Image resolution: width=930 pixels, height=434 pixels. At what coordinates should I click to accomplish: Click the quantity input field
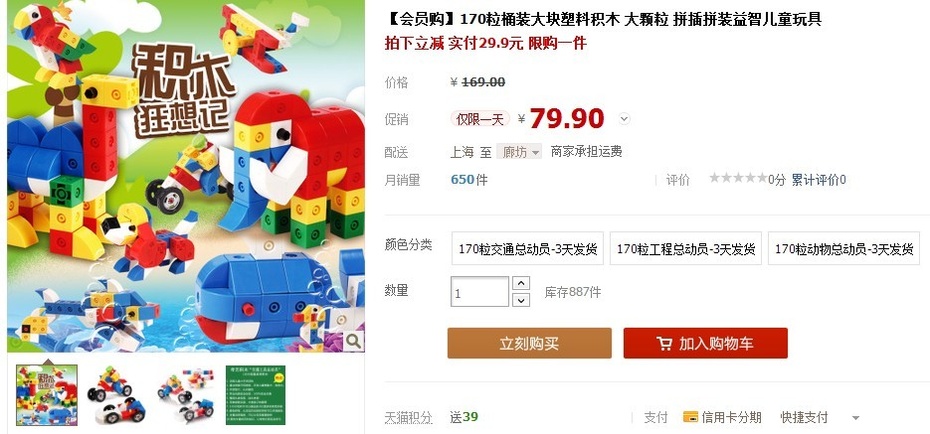pos(480,292)
